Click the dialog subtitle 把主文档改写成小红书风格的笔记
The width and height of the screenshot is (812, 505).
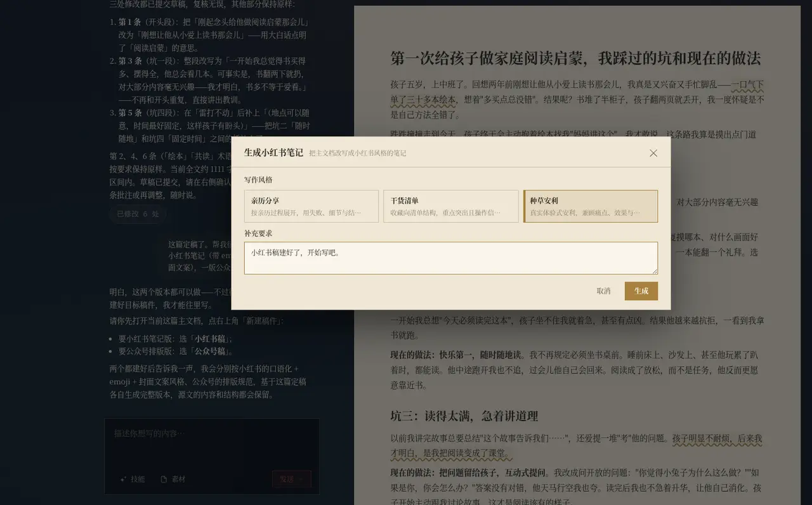[357, 154]
